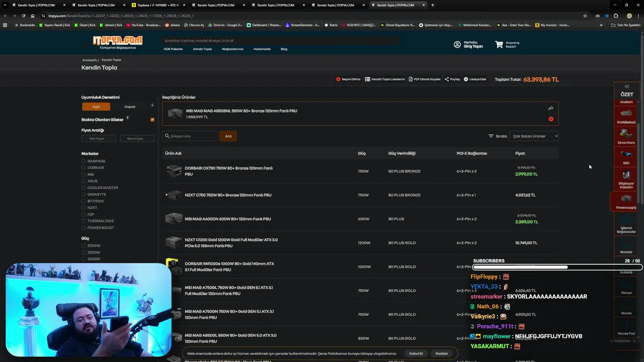This screenshot has height=362, width=644.
Task: Open a new browser tab
Action: point(433,5)
